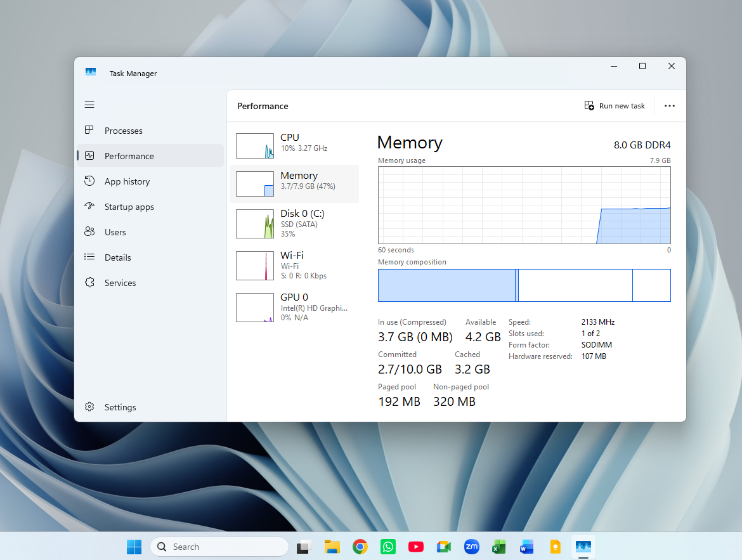Viewport: 742px width, 560px height.
Task: Click the 'SODIMM' form factor value
Action: [x=596, y=344]
